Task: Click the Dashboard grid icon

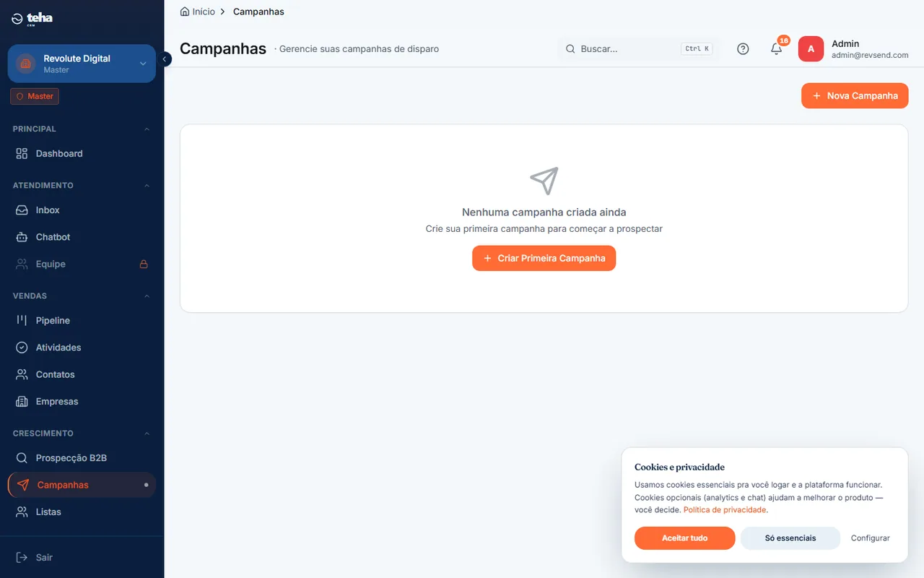Action: (22, 154)
